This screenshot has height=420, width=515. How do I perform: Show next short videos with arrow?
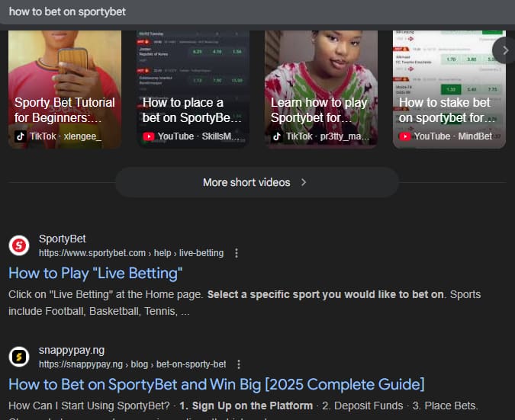tap(505, 50)
